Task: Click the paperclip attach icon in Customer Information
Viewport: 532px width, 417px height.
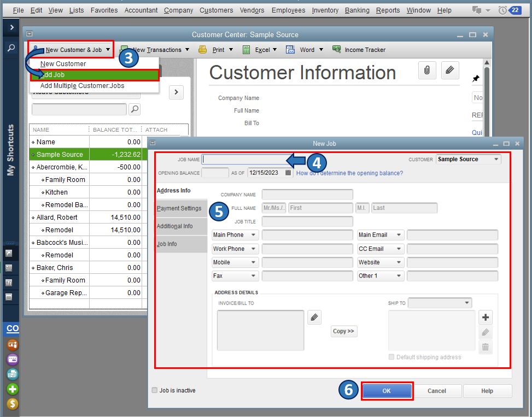Action: pyautogui.click(x=427, y=70)
